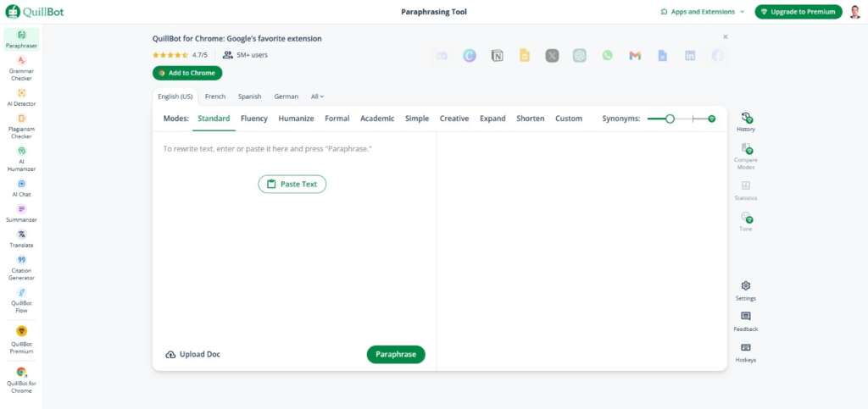Open the History panel
Image resolution: width=868 pixels, height=409 pixels.
coord(746,122)
